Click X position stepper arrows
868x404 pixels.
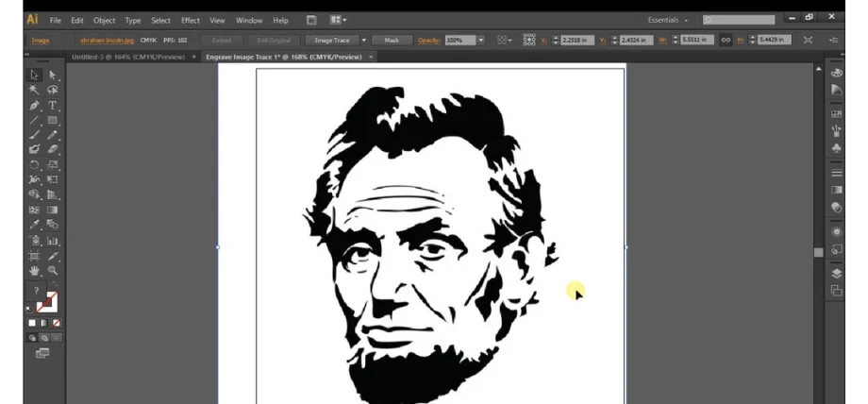pyautogui.click(x=556, y=40)
